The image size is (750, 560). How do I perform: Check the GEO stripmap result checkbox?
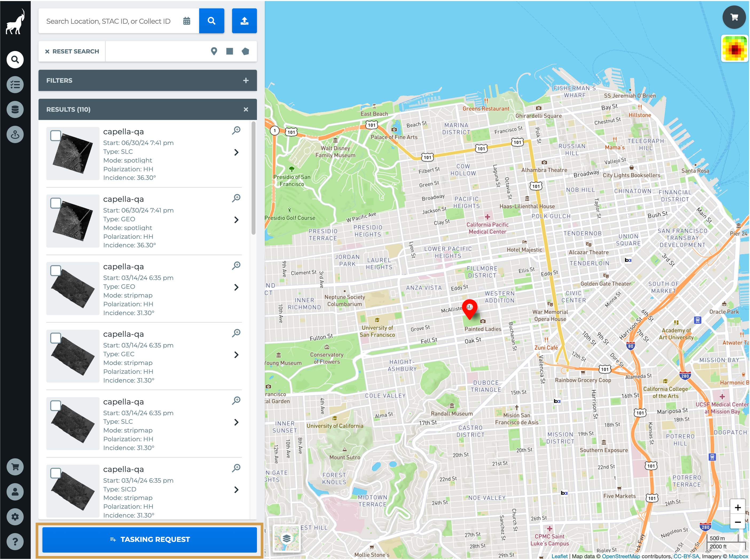click(x=56, y=270)
